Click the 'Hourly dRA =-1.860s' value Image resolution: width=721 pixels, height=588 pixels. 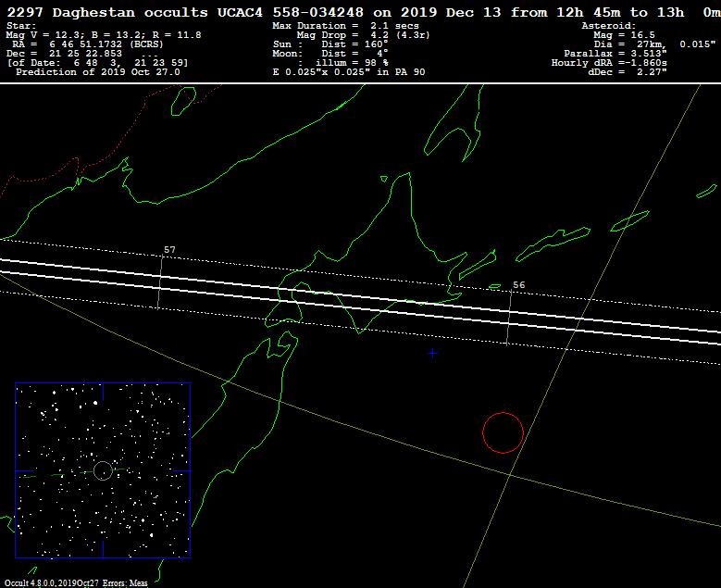click(609, 63)
